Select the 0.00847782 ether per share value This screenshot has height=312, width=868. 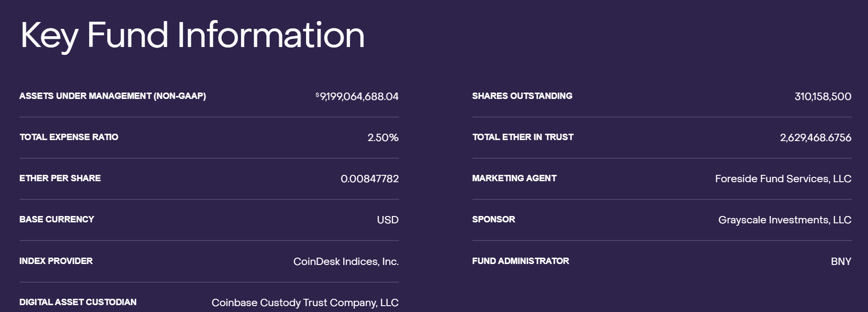370,179
